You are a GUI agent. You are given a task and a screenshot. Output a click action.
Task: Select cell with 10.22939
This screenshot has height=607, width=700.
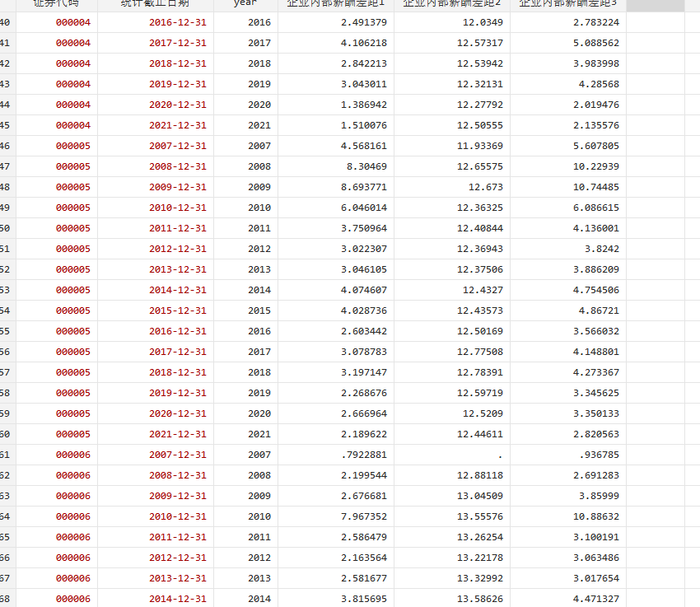568,166
